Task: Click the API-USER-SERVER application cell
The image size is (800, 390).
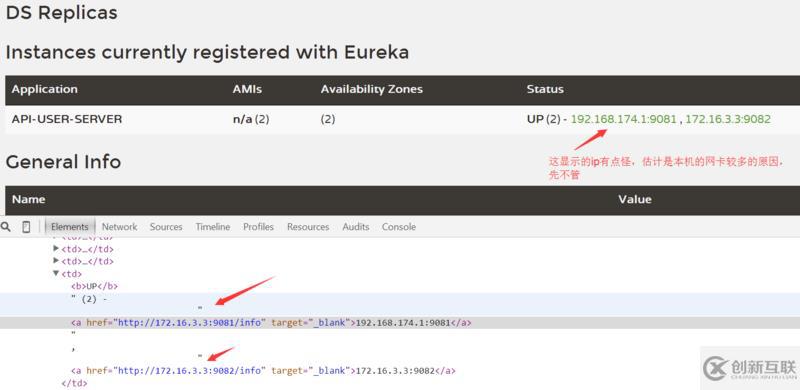Action: coord(67,119)
